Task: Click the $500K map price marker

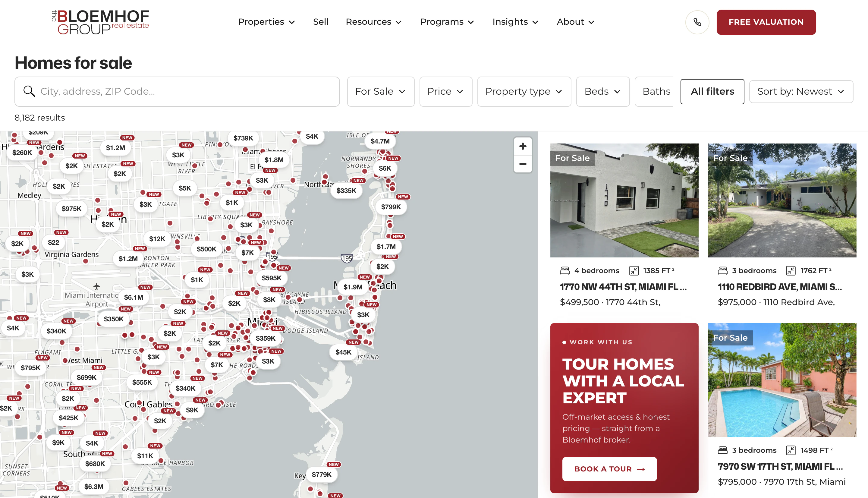Action: click(x=206, y=249)
